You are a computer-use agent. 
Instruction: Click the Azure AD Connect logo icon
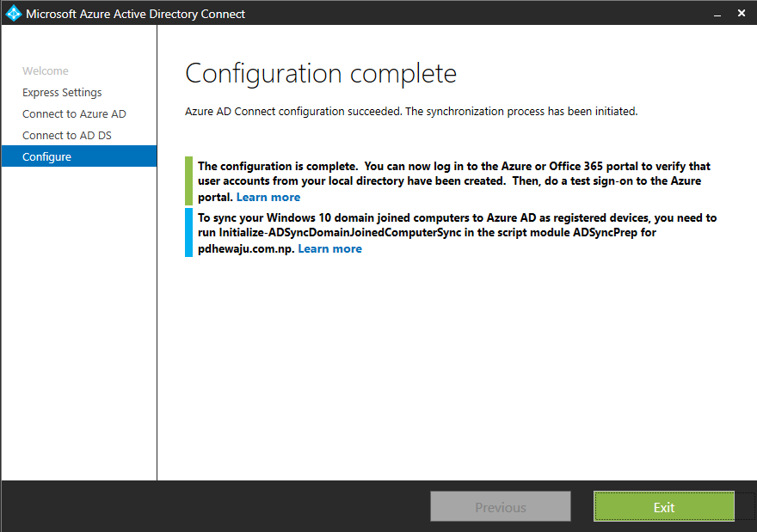(x=14, y=14)
